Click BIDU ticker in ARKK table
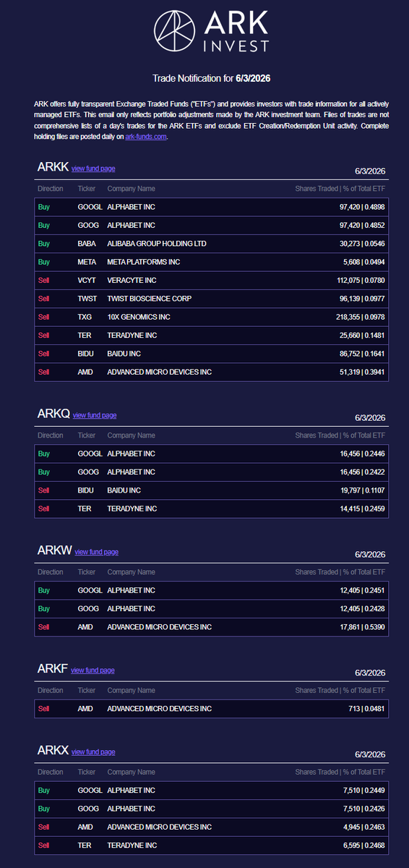Image resolution: width=409 pixels, height=868 pixels. (86, 353)
